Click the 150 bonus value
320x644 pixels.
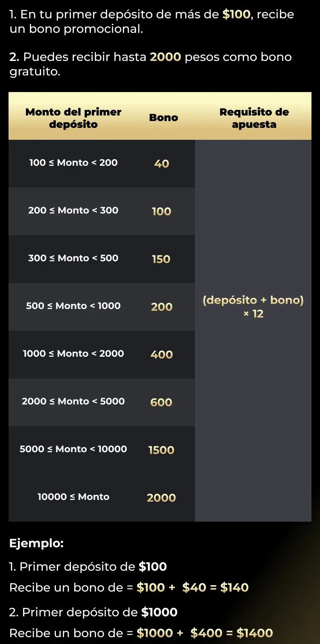tap(161, 259)
